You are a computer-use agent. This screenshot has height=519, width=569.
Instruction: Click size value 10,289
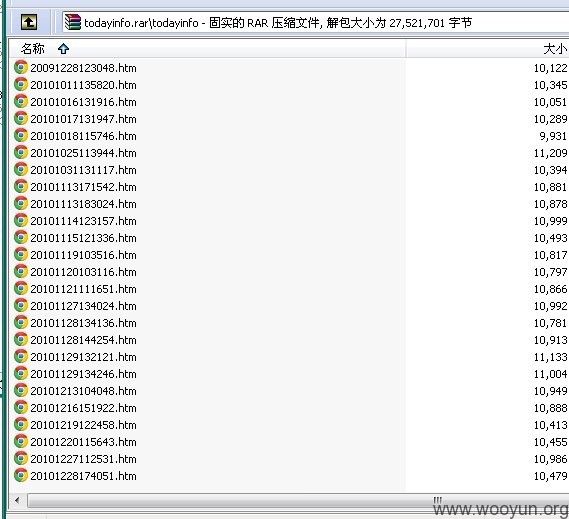550,119
